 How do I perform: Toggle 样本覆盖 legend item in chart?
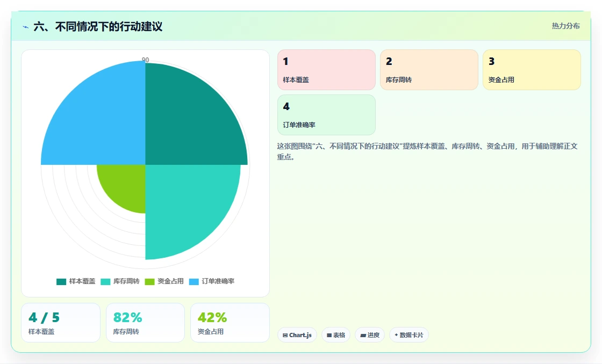click(x=76, y=281)
